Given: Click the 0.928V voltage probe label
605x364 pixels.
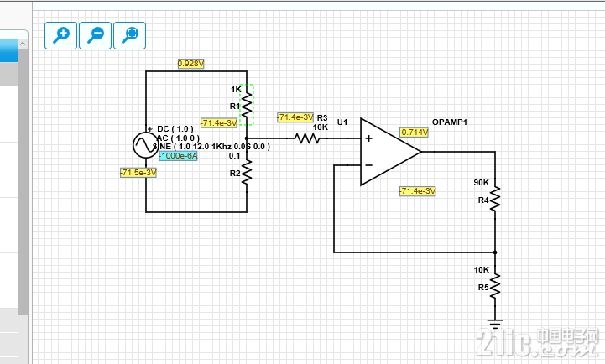Looking at the screenshot, I should click(190, 64).
